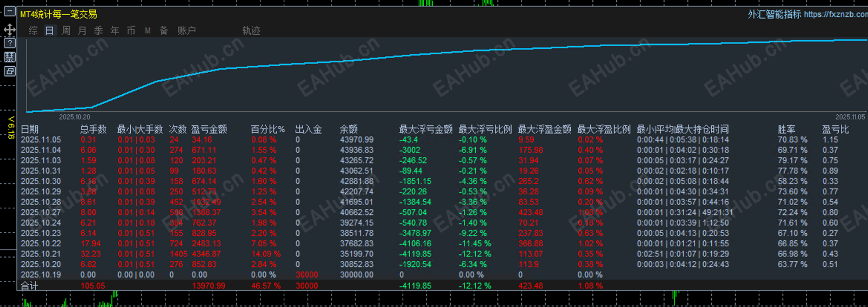Click the 次数 column header
This screenshot has width=868, height=307.
coord(178,129)
